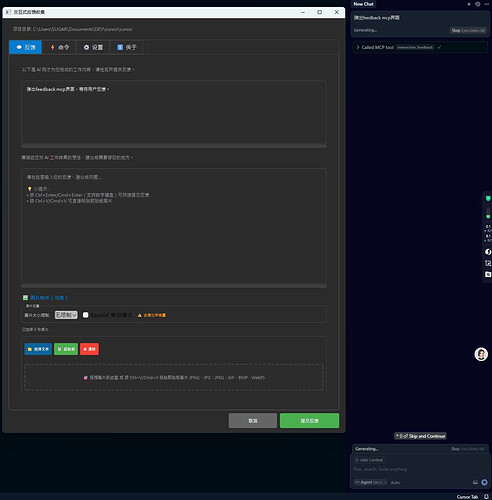This screenshot has width=492, height=500.
Task: Switch to the 命令 command tab
Action: (60, 47)
